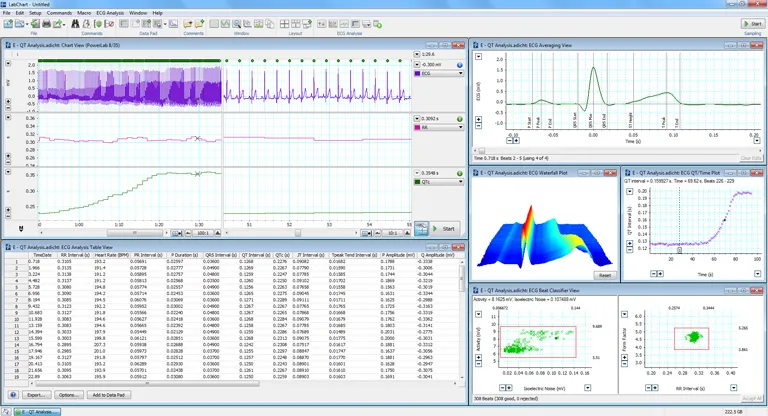This screenshot has height=416, width=768.
Task: Zoom out ECG channel amplitude with minus button
Action: (8, 107)
